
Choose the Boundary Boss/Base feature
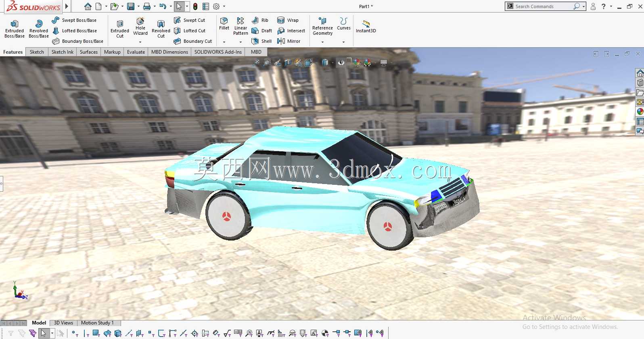77,41
